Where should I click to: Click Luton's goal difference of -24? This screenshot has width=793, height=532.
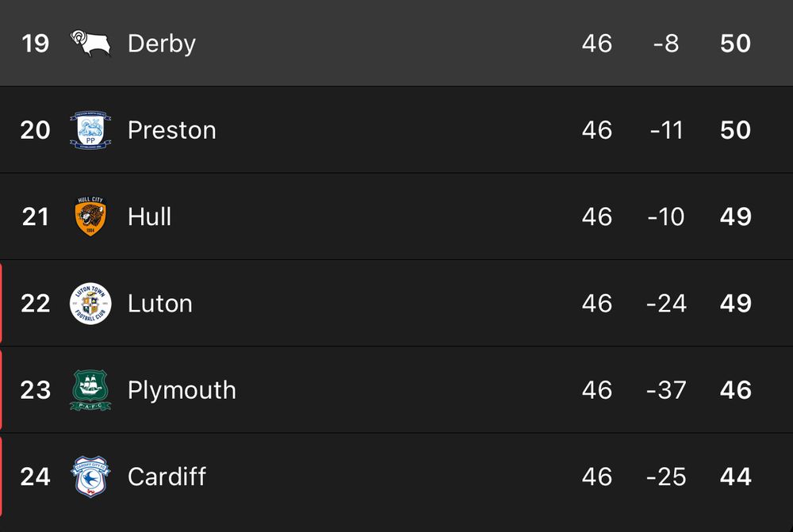665,303
